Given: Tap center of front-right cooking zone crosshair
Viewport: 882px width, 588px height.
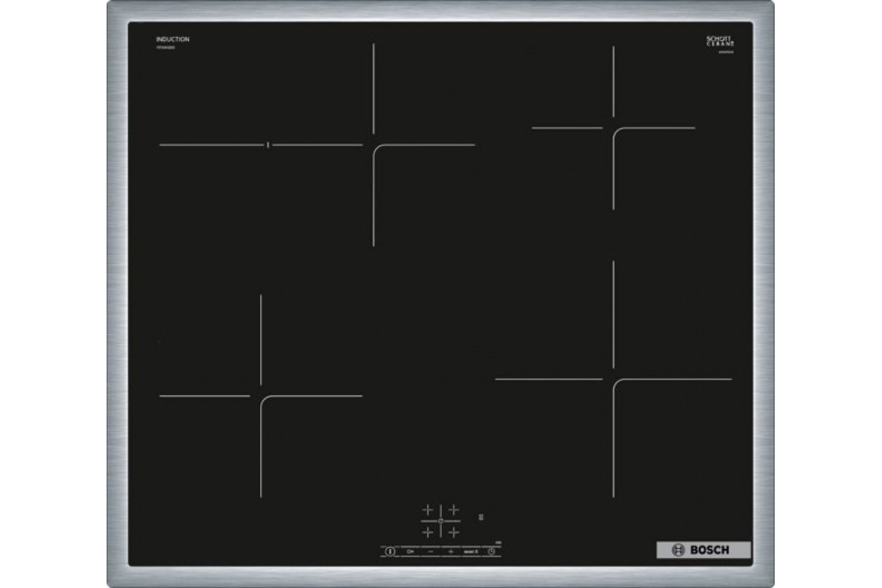Looking at the screenshot, I should pos(613,379).
